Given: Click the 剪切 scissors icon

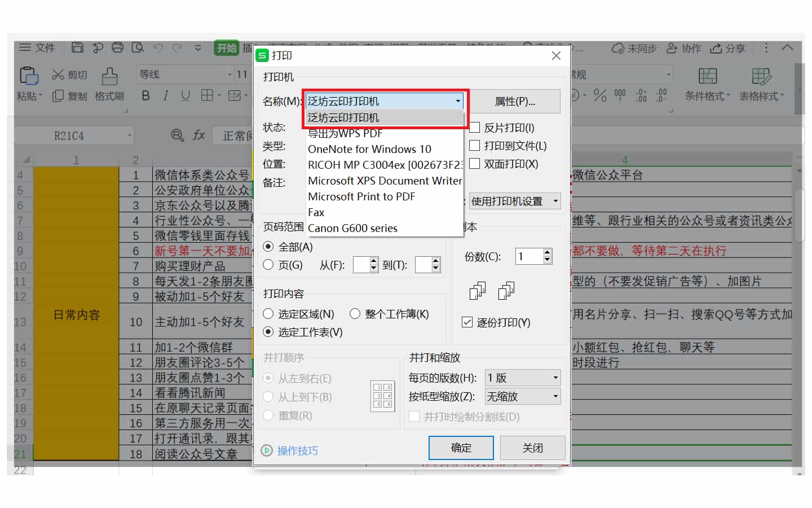Looking at the screenshot, I should (58, 75).
